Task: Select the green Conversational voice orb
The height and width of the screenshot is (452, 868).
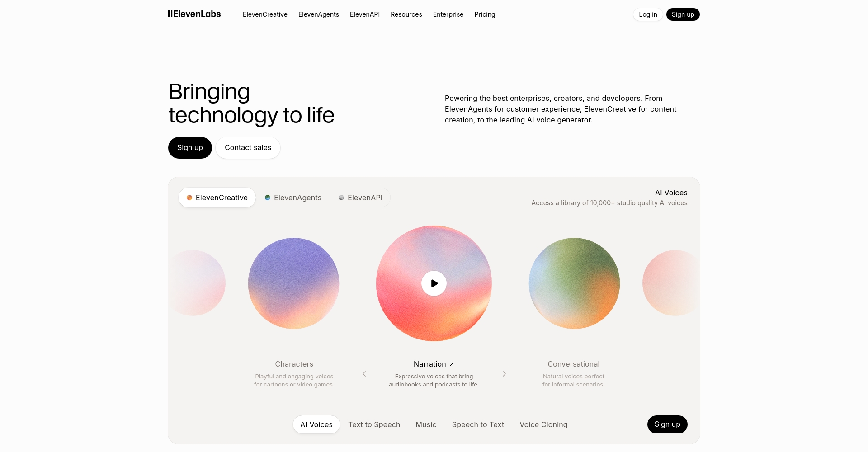Action: [x=574, y=283]
